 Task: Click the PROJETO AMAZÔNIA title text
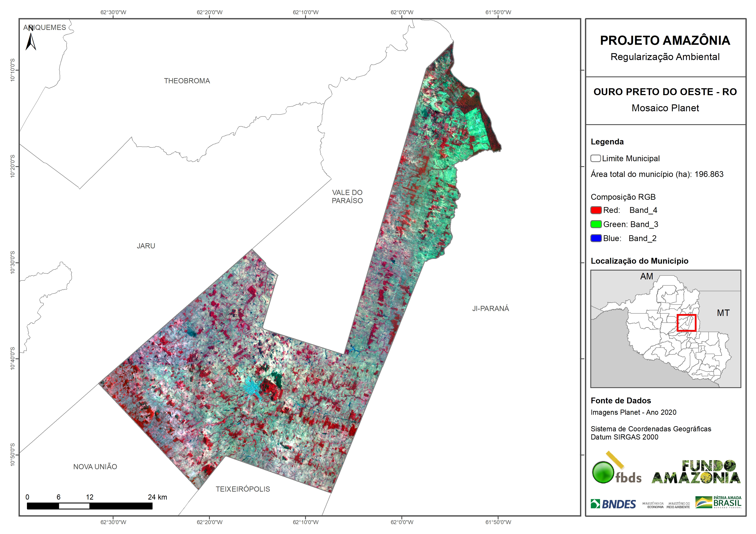(x=665, y=40)
